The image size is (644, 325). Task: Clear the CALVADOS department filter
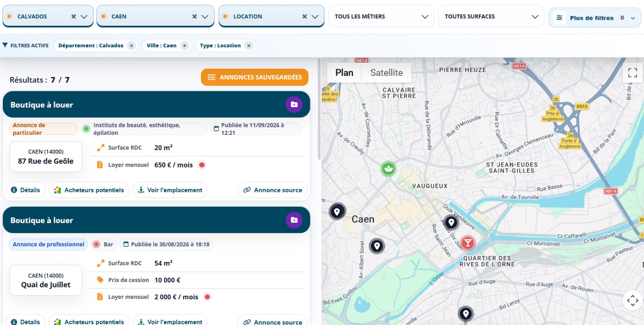tap(73, 17)
